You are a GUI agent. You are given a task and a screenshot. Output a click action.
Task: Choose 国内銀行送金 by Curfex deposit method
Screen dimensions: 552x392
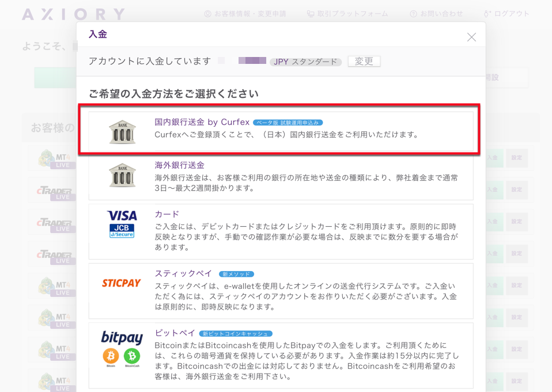(x=281, y=131)
